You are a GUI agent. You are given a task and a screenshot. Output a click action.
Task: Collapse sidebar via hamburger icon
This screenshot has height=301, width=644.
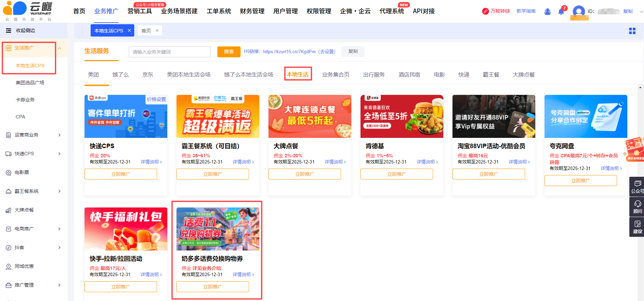point(9,31)
